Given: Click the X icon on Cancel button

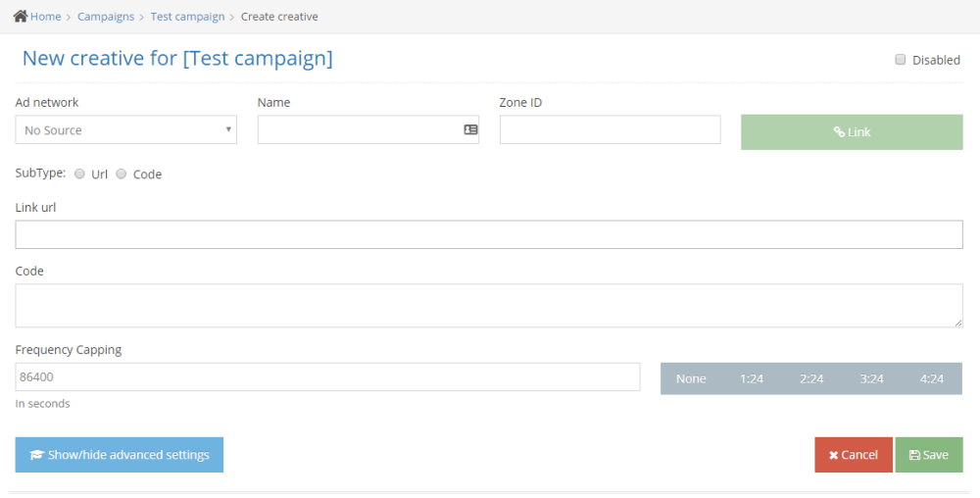Looking at the screenshot, I should click(x=833, y=456).
